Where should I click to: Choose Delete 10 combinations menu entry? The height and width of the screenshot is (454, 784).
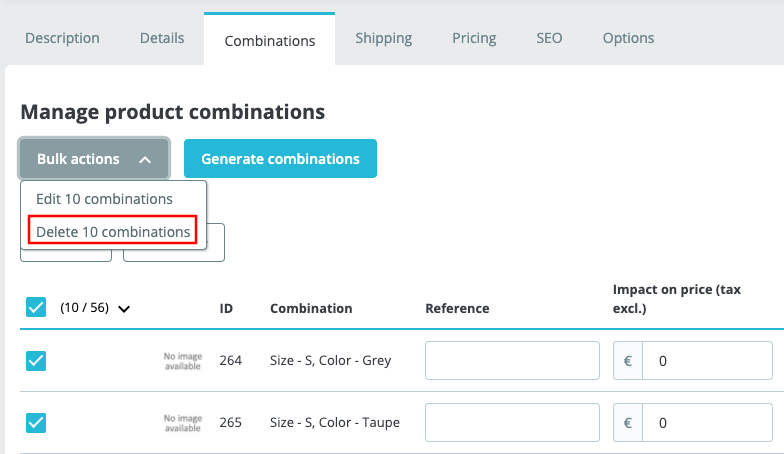click(113, 232)
